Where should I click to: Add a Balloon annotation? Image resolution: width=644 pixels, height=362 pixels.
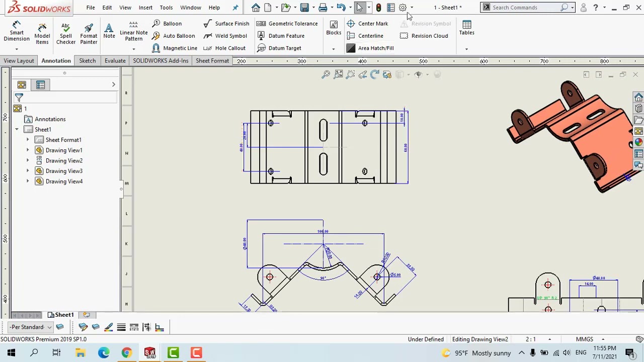(167, 24)
